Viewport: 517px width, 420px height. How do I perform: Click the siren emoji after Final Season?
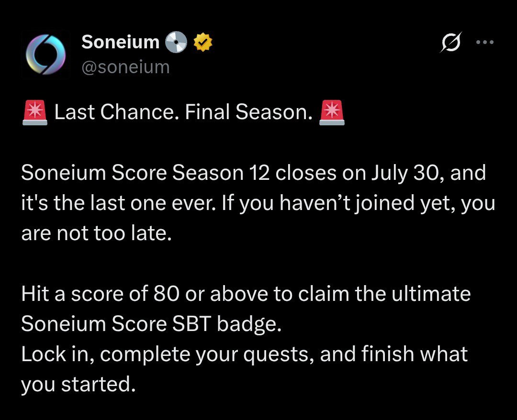332,113
